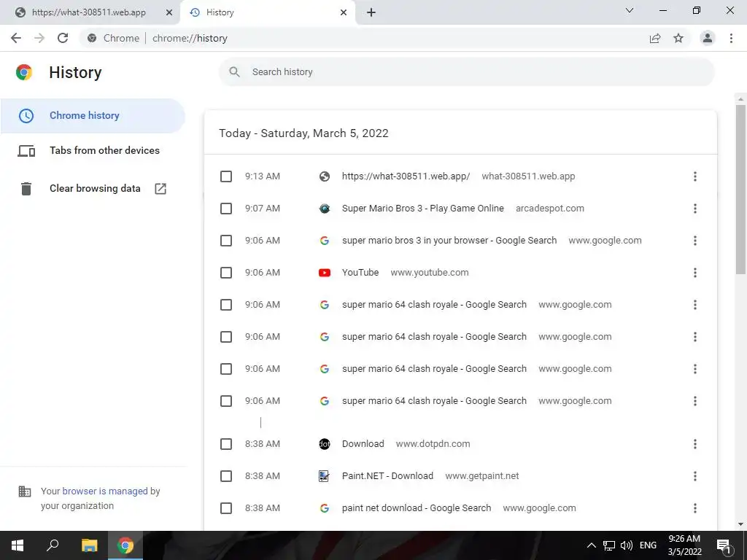Open super mario bros 3 in your browser search
747x560 pixels.
coord(449,241)
